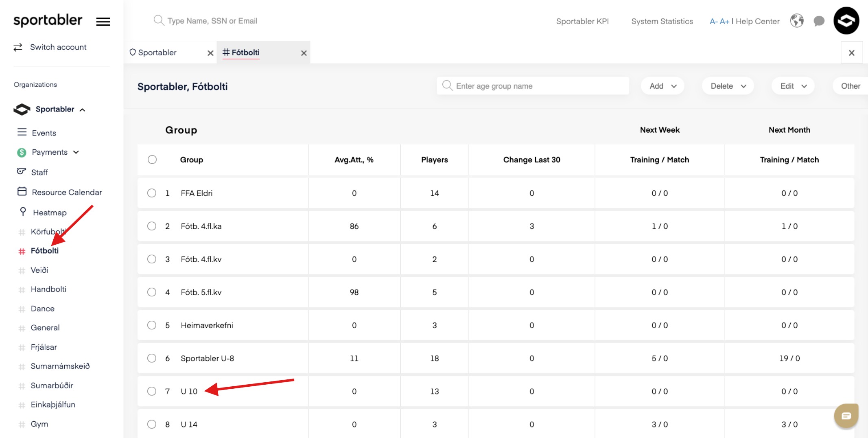Toggle the select-all groups radio in header
This screenshot has width=868, height=438.
[152, 160]
